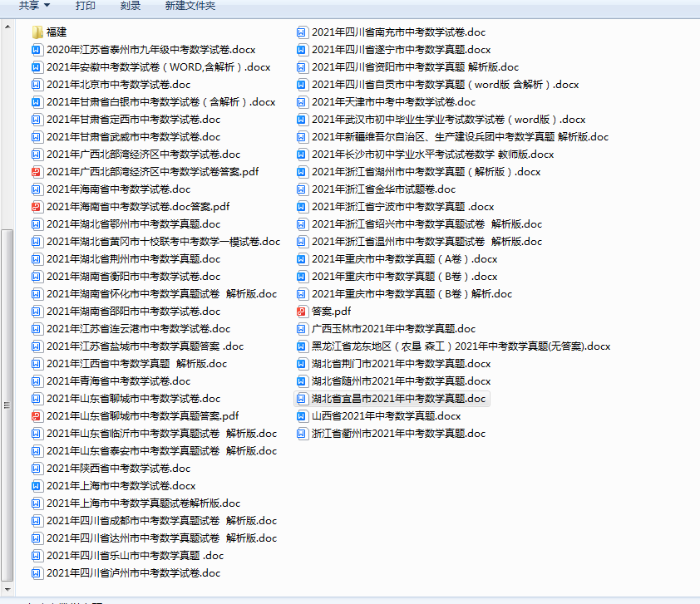Select file 2021年青海省中考数学试卷.doc
The height and width of the screenshot is (604, 700).
[x=111, y=381]
